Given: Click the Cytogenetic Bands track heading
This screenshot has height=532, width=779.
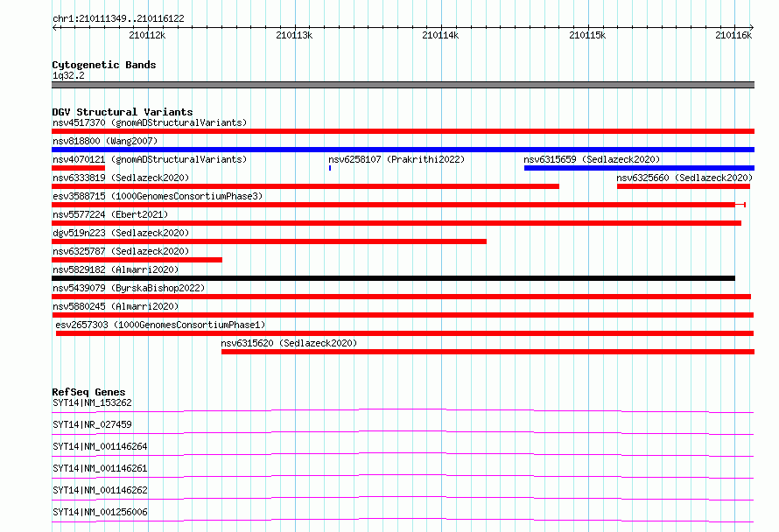Looking at the screenshot, I should (x=104, y=65).
